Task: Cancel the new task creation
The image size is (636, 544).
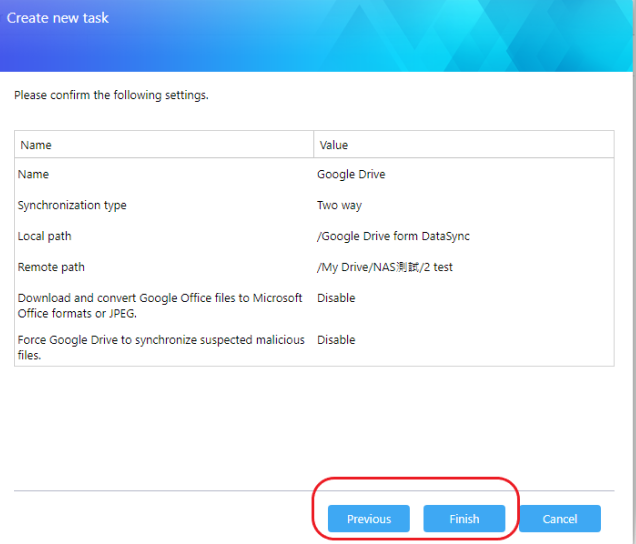Action: point(560,518)
